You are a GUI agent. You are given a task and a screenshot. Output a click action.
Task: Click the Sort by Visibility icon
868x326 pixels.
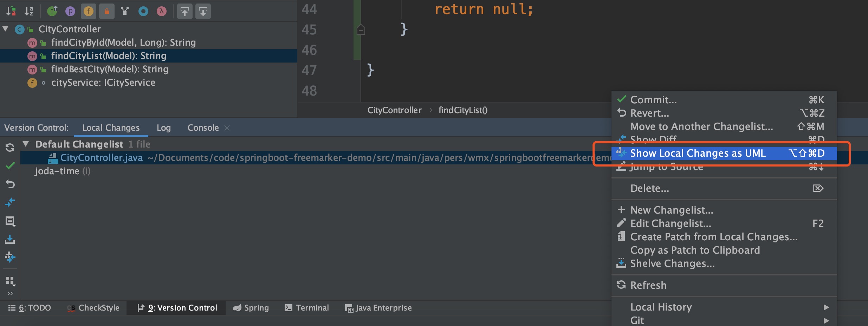click(x=11, y=11)
